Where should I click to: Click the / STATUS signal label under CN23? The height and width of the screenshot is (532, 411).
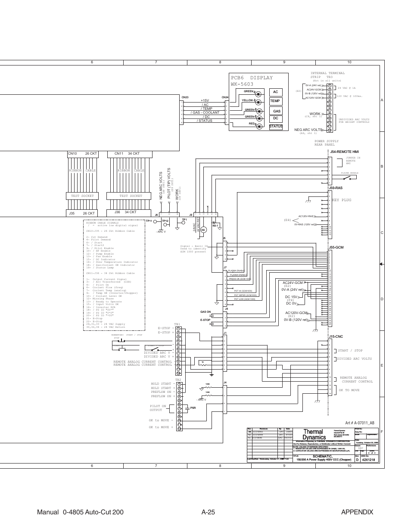tap(205, 121)
